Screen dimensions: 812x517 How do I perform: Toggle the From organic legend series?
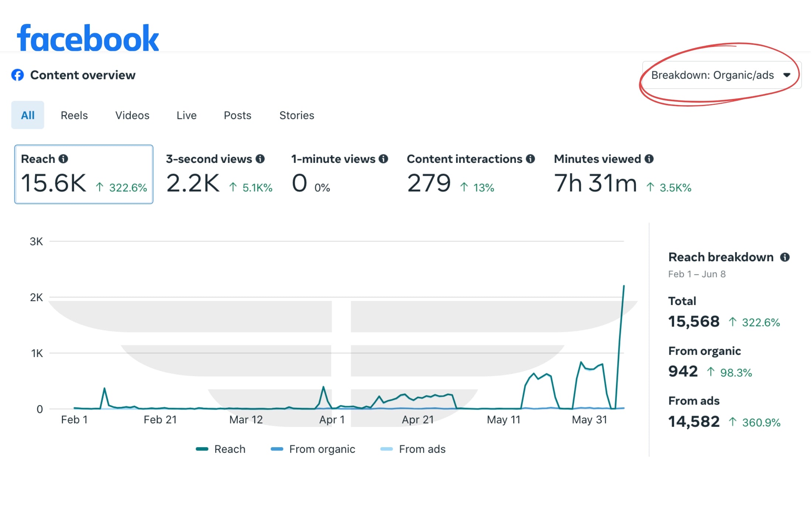pyautogui.click(x=313, y=449)
